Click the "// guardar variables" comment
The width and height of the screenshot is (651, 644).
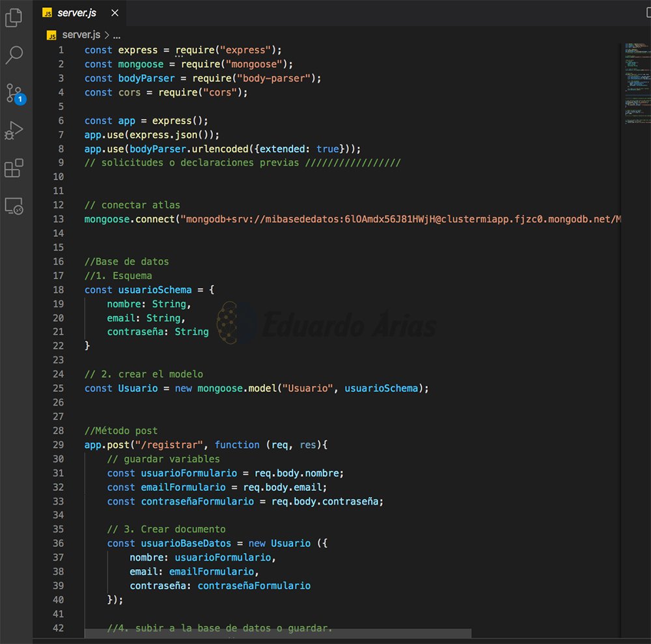pos(163,459)
